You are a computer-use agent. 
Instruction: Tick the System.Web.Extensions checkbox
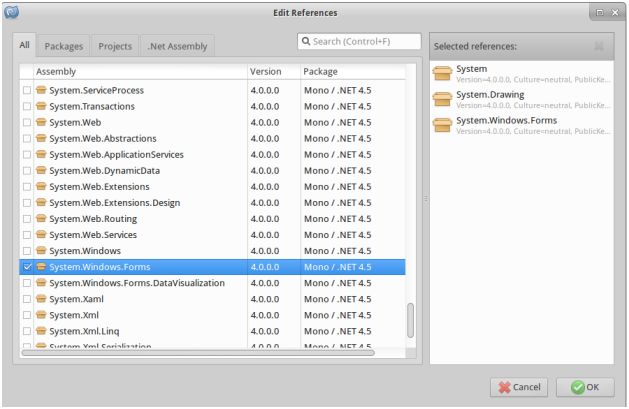coord(27,186)
